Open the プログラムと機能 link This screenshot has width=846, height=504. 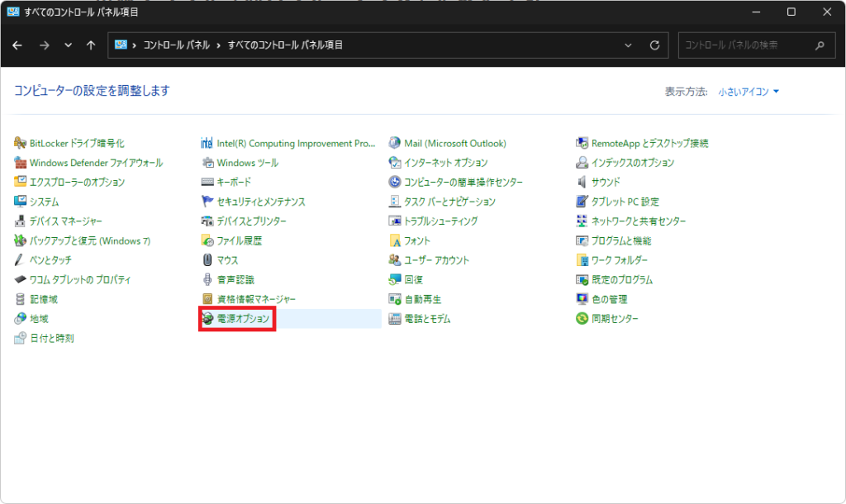coord(620,240)
